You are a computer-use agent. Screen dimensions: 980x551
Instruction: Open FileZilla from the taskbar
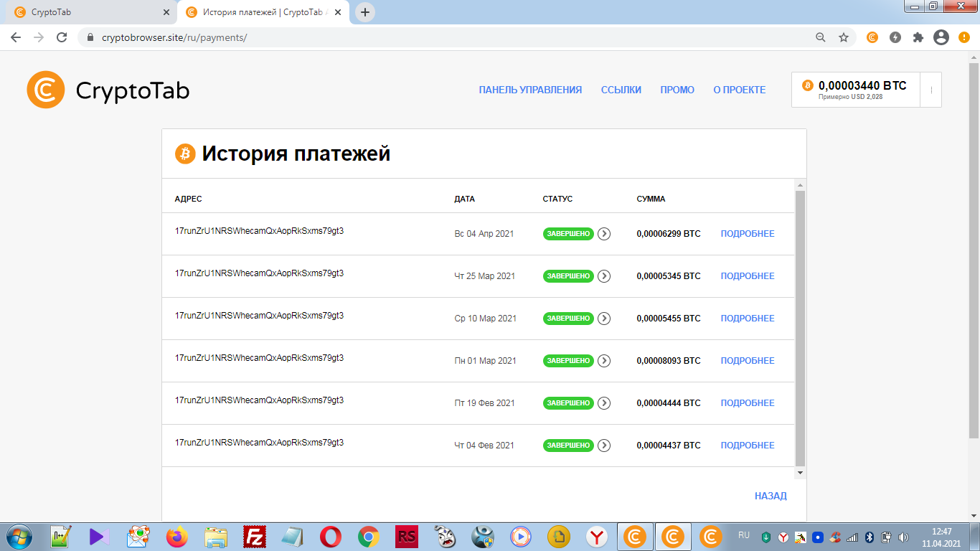coord(255,537)
